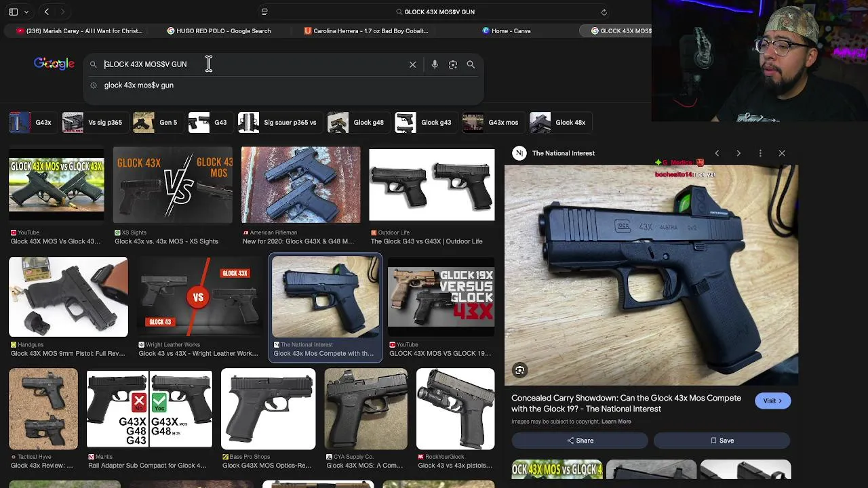The image size is (868, 488).
Task: Save the image with the Save button
Action: tap(722, 441)
